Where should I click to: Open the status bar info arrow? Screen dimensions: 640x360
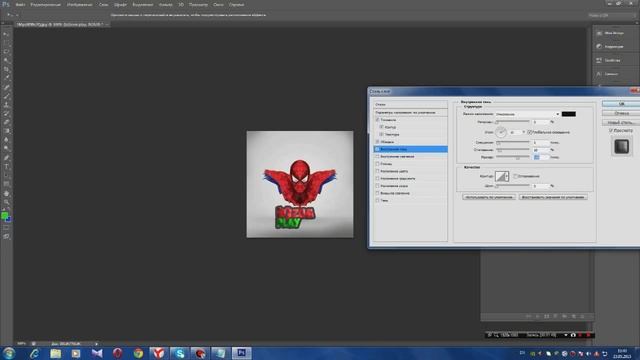pyautogui.click(x=96, y=344)
